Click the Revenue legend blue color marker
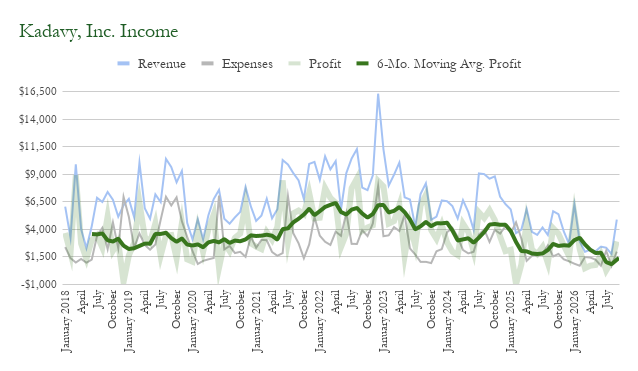 [123, 64]
